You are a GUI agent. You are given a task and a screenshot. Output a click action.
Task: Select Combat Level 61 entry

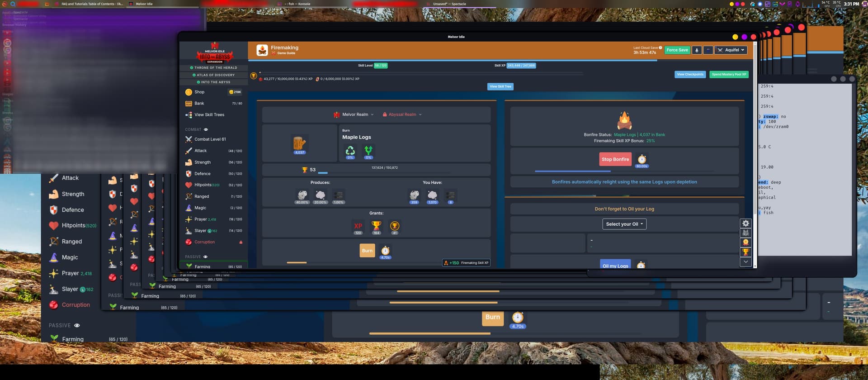click(x=213, y=139)
